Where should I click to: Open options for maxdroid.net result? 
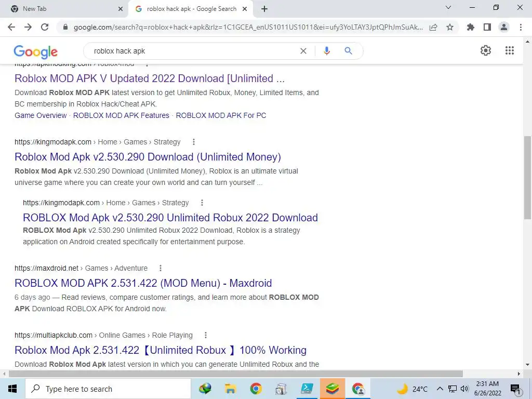point(161,268)
